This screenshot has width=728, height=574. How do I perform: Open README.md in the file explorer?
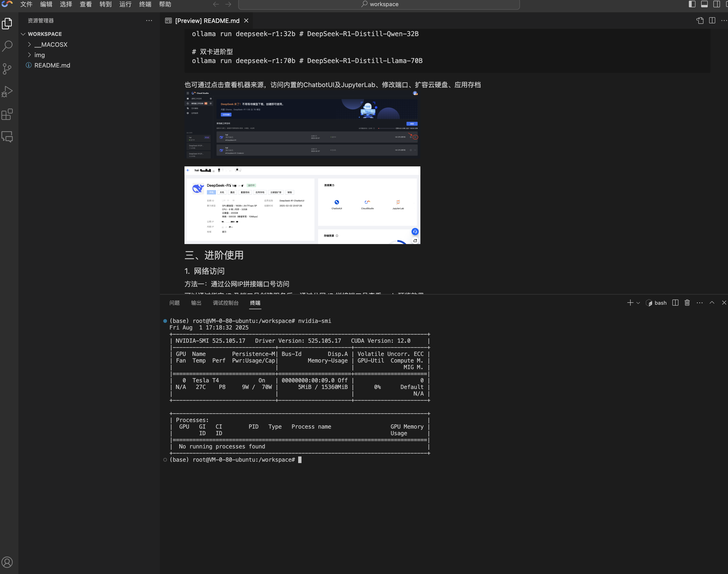pyautogui.click(x=52, y=65)
